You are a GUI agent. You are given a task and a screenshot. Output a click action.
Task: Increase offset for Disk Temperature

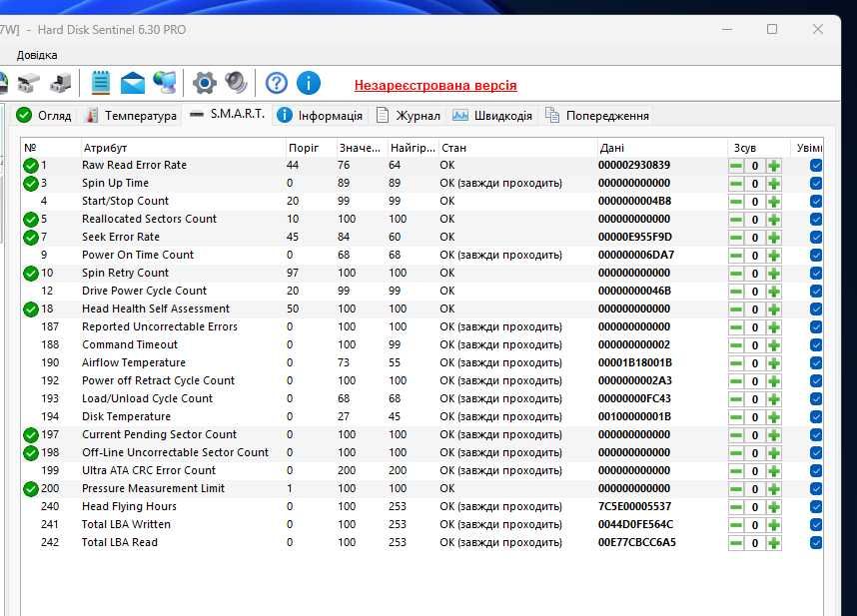click(x=773, y=417)
